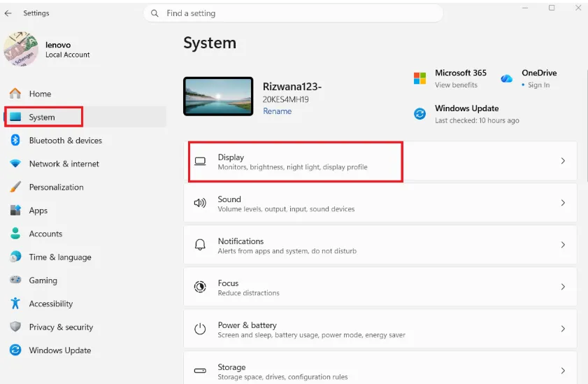
Task: Click Microsoft 365 View benefits link
Action: pos(456,85)
